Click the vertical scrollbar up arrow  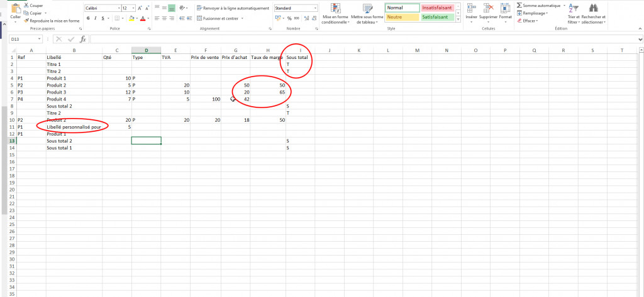641,50
